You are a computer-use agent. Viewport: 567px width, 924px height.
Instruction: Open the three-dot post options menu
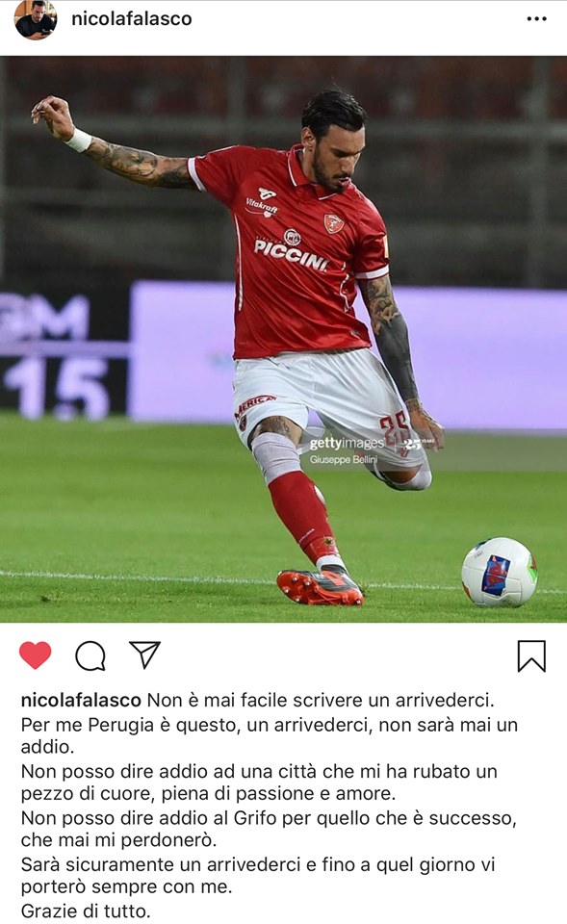click(536, 19)
